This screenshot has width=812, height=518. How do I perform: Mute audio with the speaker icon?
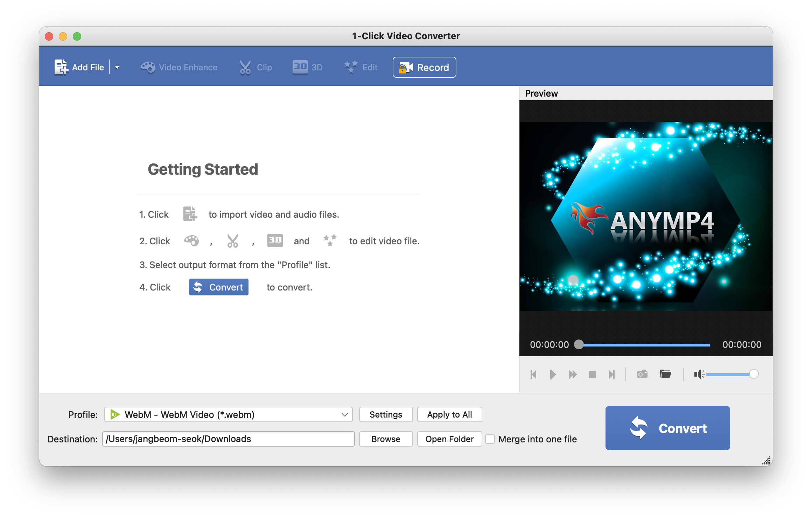click(699, 374)
